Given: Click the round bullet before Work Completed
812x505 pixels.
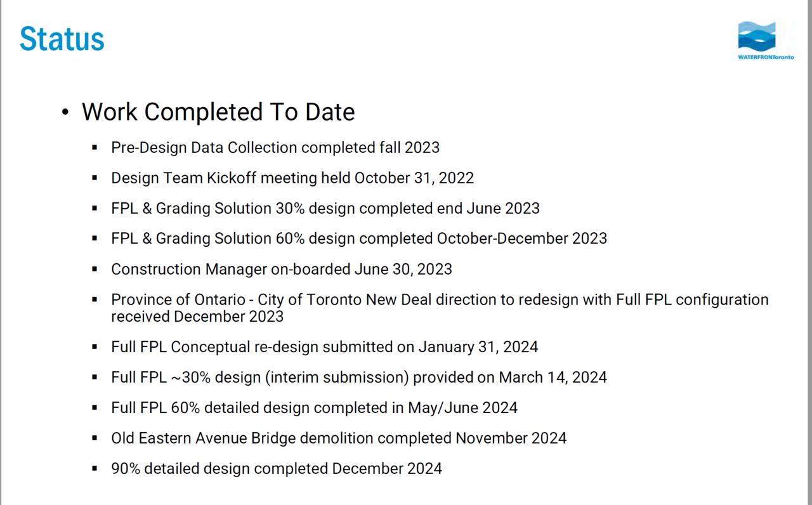Looking at the screenshot, I should 65,112.
